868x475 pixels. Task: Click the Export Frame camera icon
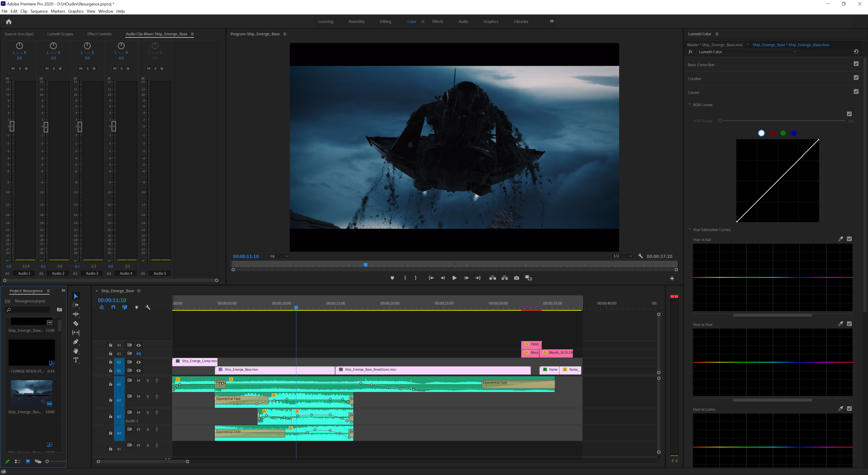point(517,278)
